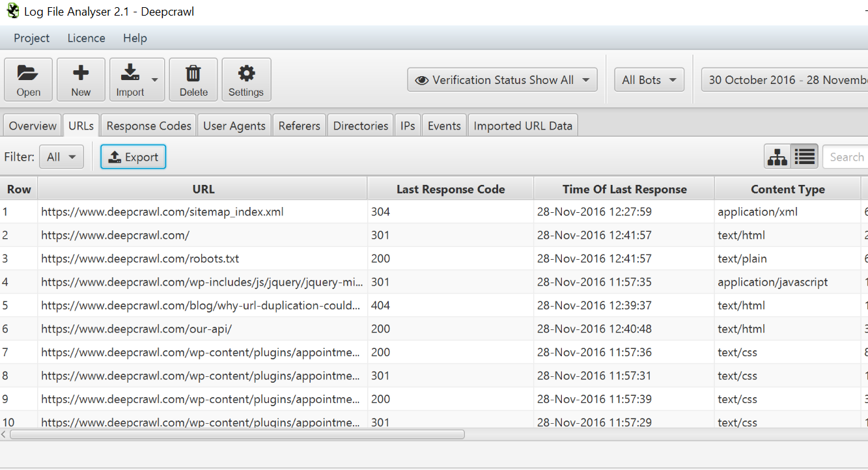Click the New project plus button
Screen dimensions: 868x470
[81, 79]
